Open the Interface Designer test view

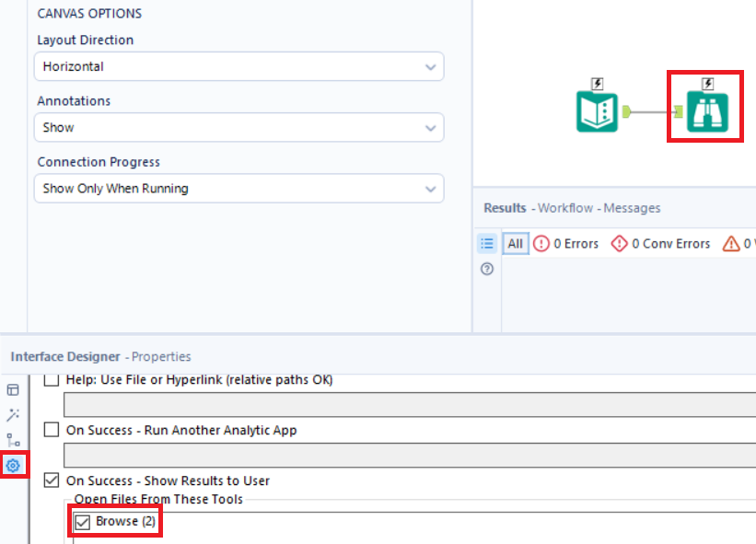pos(13,414)
